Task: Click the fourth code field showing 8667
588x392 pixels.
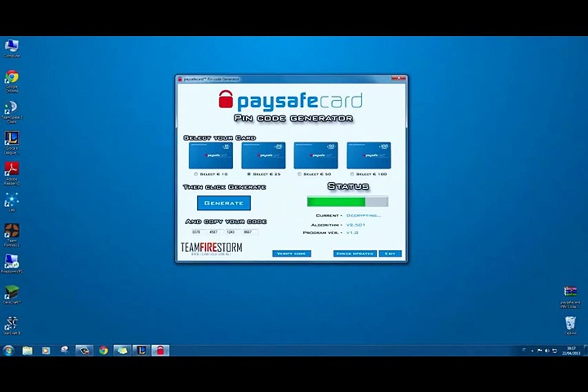Action: (250, 232)
